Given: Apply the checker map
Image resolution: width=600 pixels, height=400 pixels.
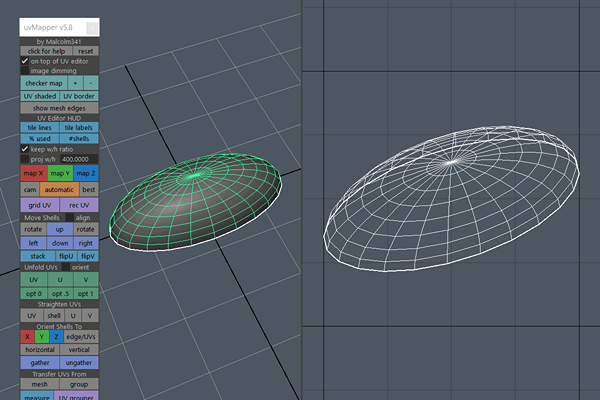Looking at the screenshot, I should pos(43,83).
